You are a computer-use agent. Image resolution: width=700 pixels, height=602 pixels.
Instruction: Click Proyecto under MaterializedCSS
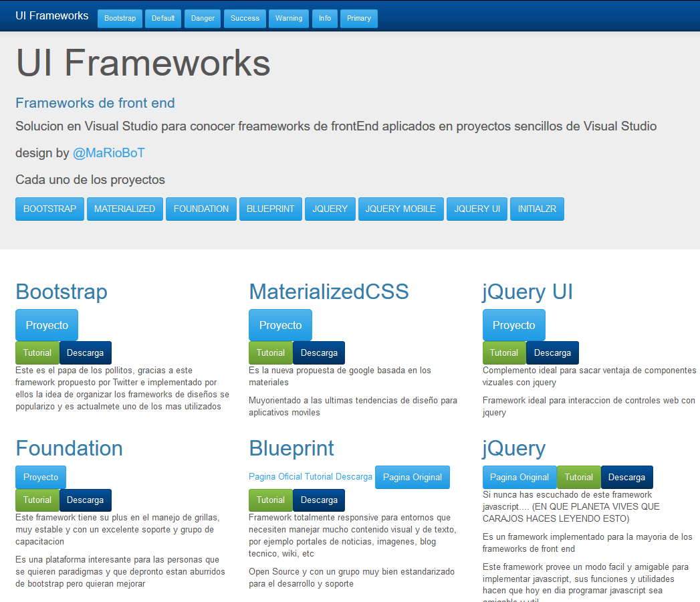[280, 325]
